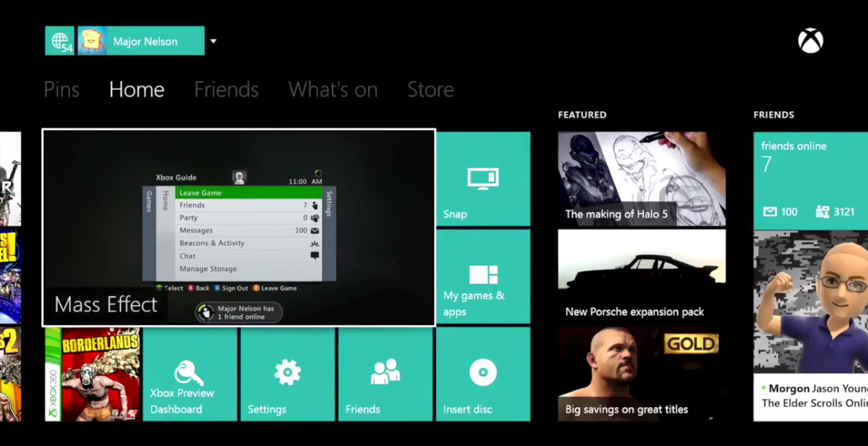
Task: Switch to the Friends tab
Action: pyautogui.click(x=226, y=90)
